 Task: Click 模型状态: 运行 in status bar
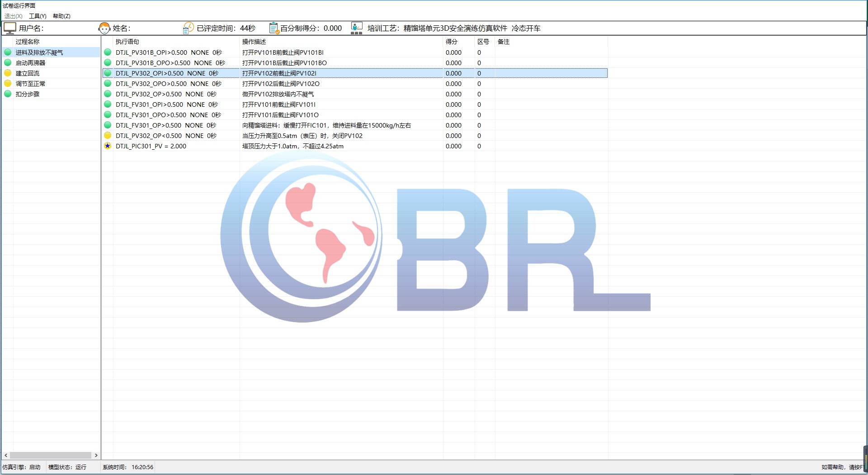67,467
